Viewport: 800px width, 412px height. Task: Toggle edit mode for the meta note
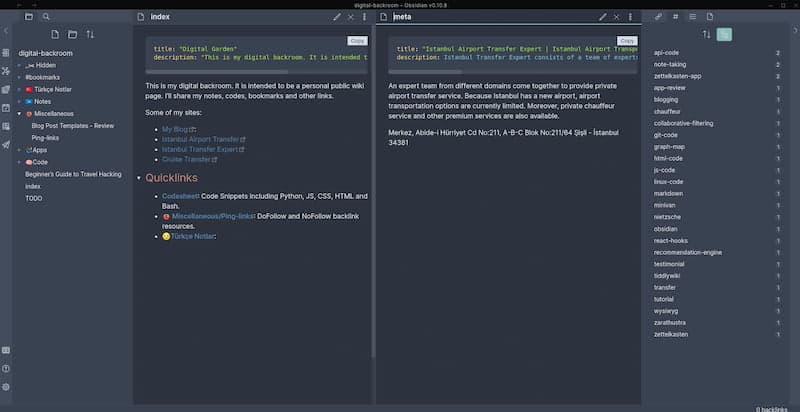(x=602, y=17)
